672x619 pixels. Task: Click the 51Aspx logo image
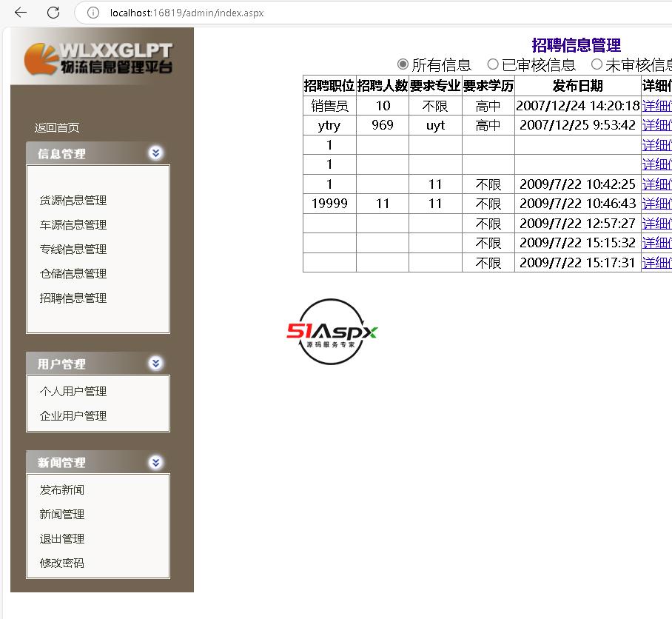pyautogui.click(x=332, y=332)
